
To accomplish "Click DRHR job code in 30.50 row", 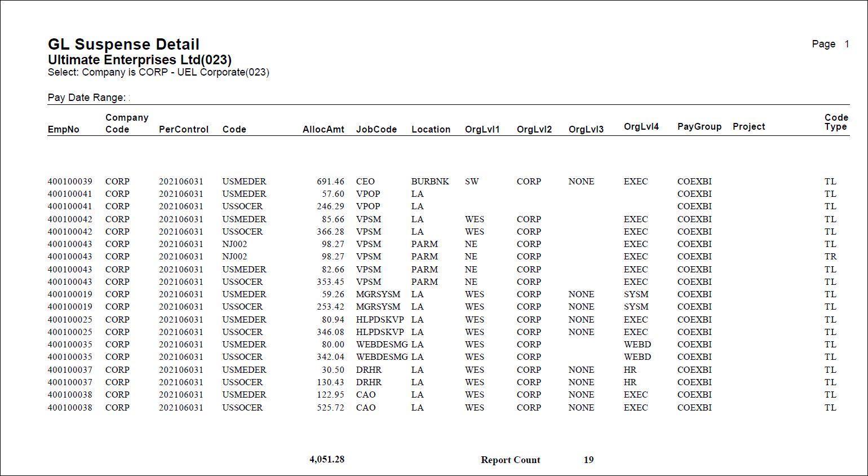I will point(369,370).
